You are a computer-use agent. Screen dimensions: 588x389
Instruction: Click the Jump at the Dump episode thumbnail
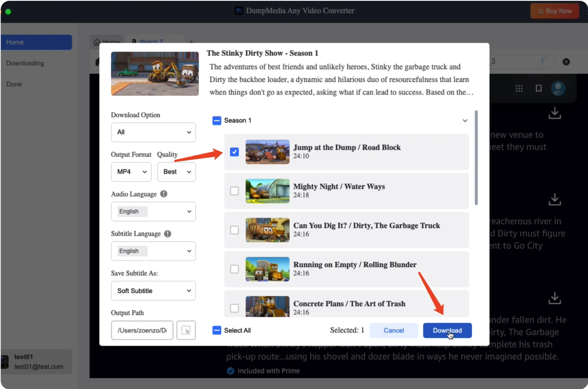coord(268,152)
